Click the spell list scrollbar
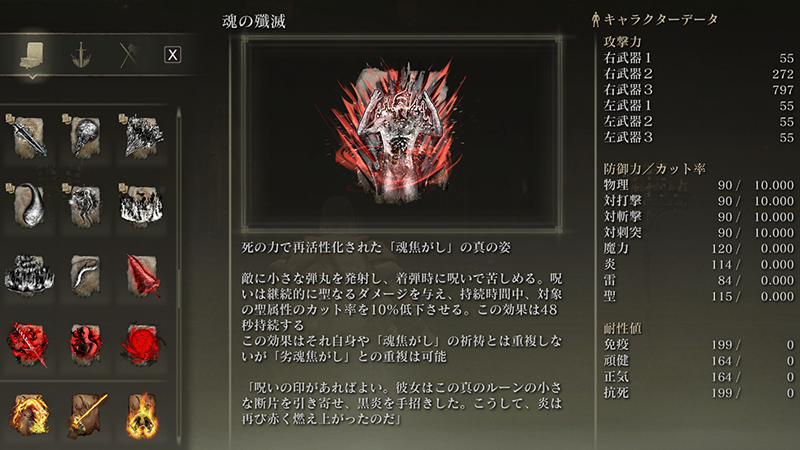Image resolution: width=800 pixels, height=450 pixels. click(x=179, y=278)
